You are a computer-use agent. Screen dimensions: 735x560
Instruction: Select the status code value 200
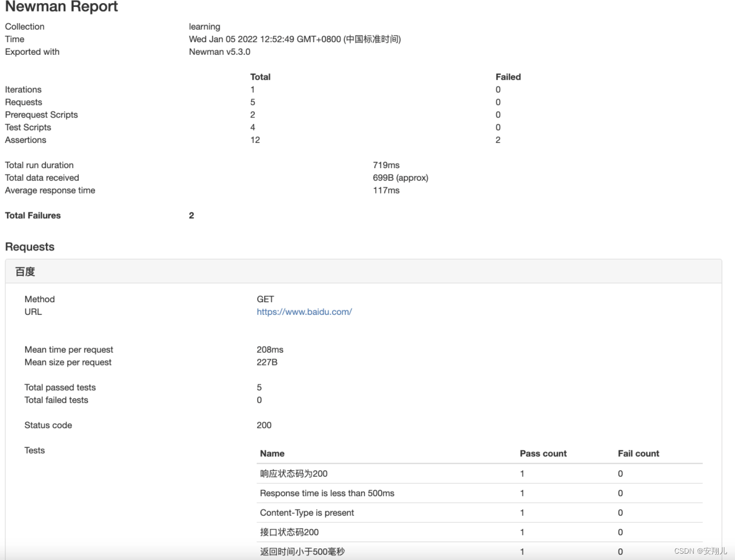(264, 425)
